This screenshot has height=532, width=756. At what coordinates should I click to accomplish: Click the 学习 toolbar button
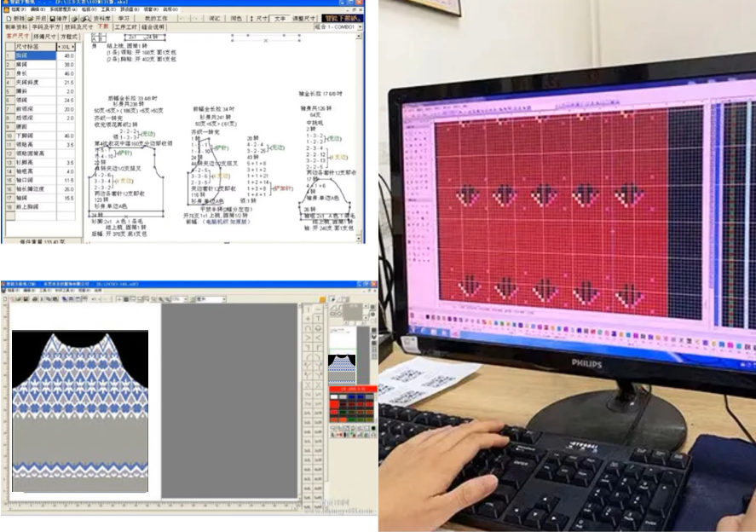click(x=124, y=18)
